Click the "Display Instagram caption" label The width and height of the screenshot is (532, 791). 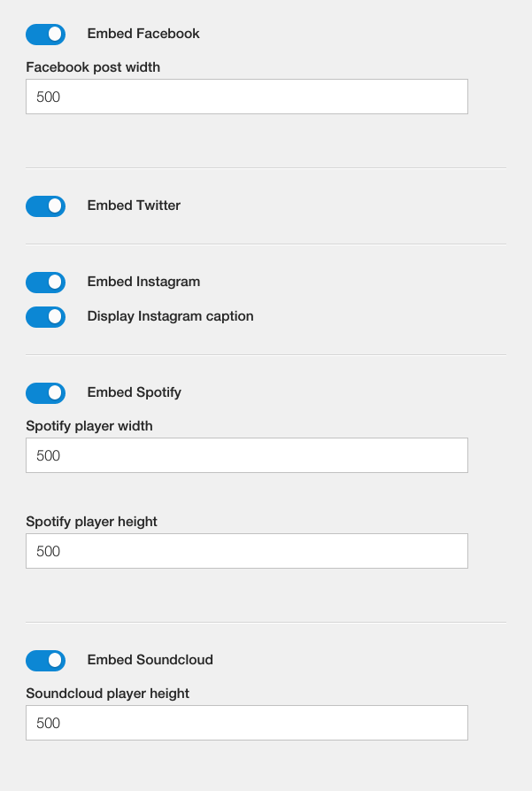pyautogui.click(x=171, y=316)
